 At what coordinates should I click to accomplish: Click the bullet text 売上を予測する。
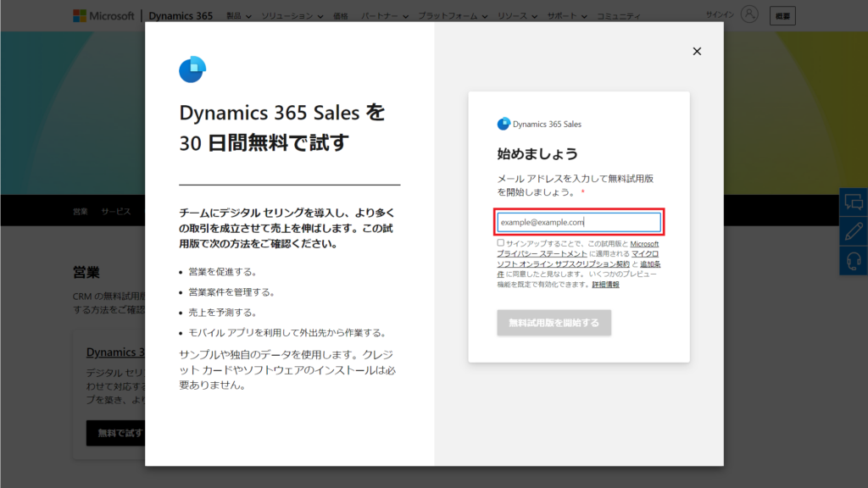pos(223,313)
